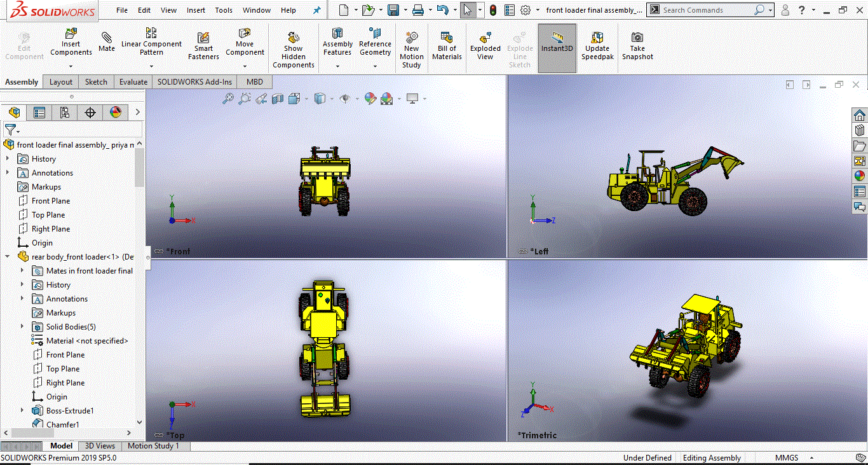The height and width of the screenshot is (465, 868).
Task: Expand Mates in front loader final
Action: coord(22,271)
